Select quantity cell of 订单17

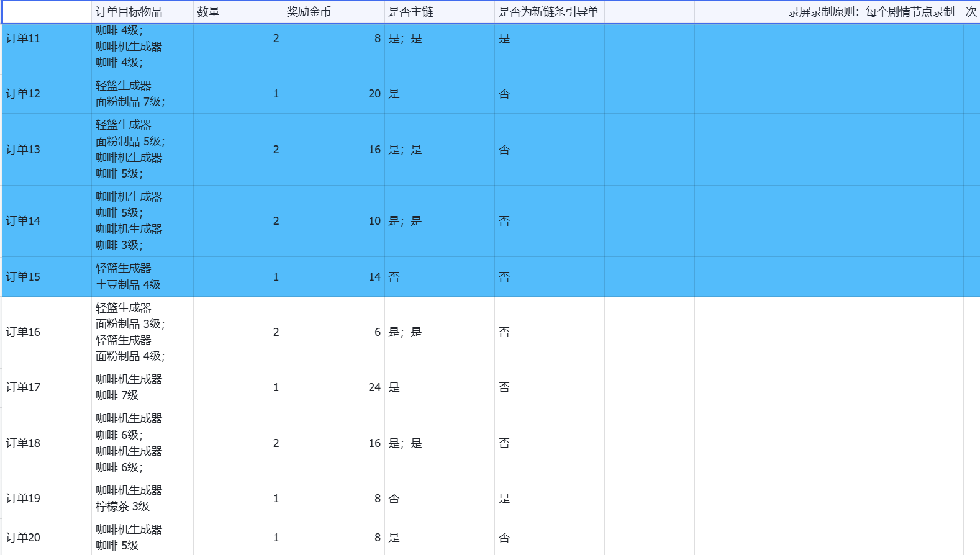pos(238,387)
